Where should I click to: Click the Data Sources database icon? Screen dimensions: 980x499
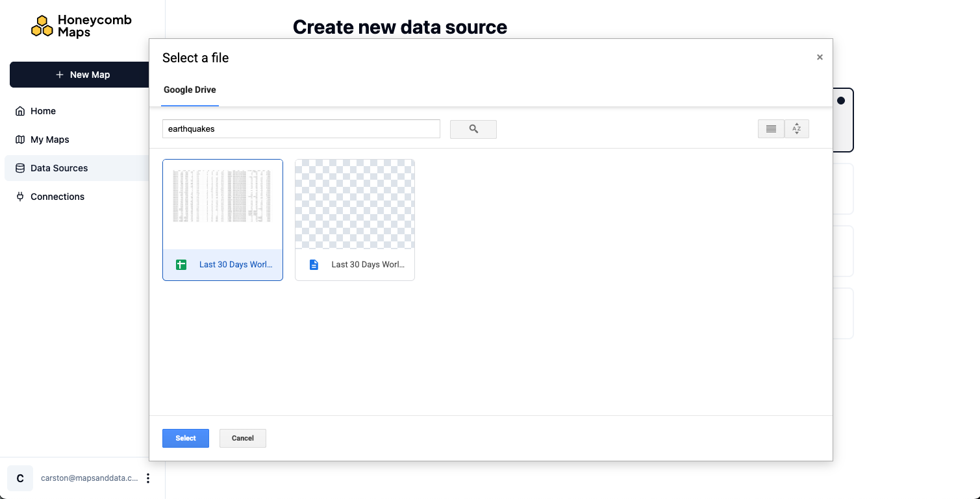click(x=20, y=167)
